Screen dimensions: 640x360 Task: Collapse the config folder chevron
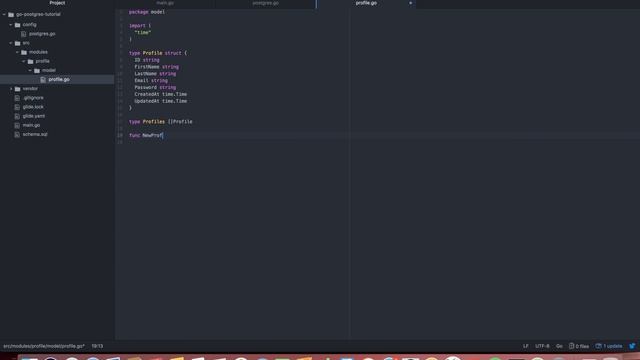[11, 25]
